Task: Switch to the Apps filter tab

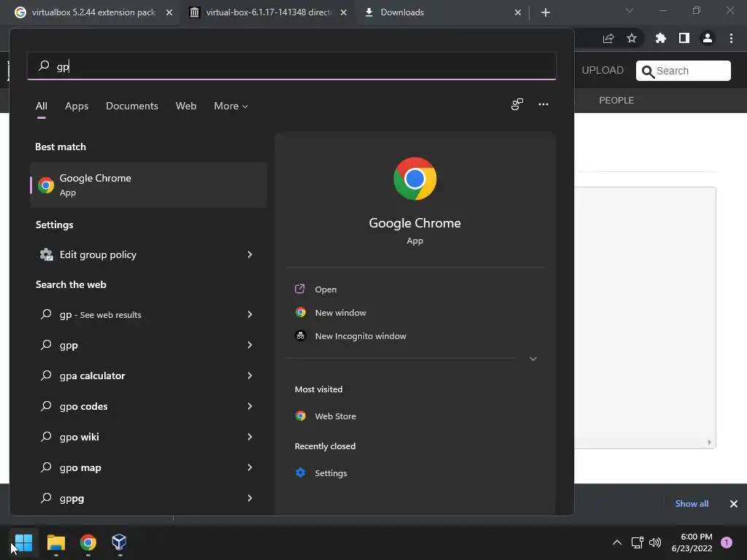Action: 77,106
